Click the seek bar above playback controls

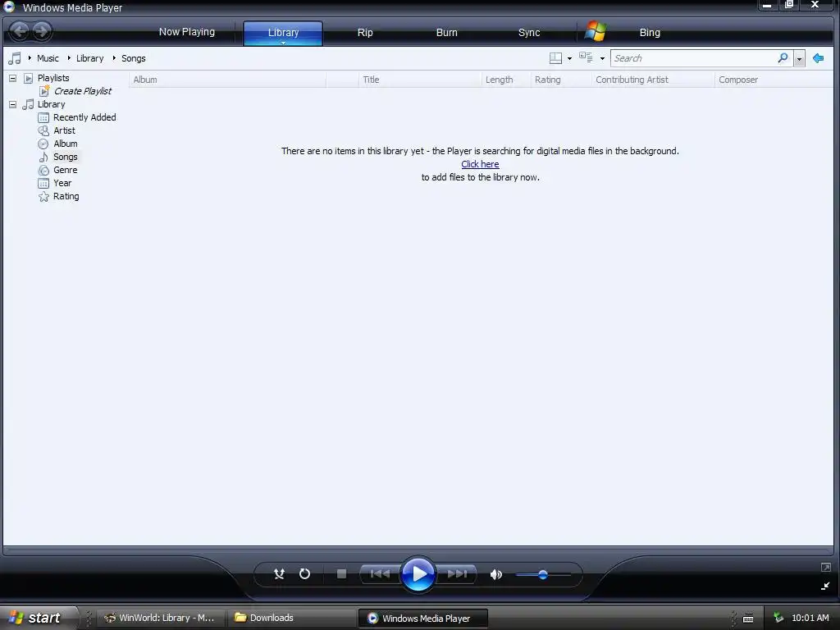point(418,549)
